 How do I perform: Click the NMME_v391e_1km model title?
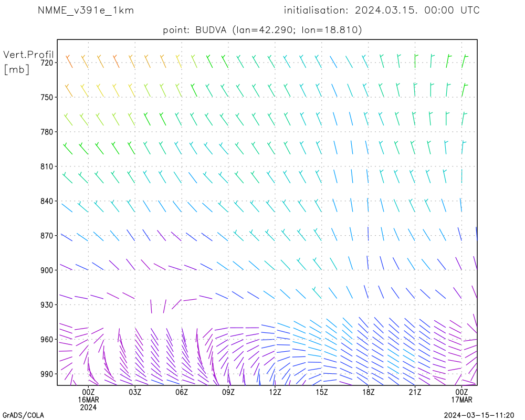86,10
